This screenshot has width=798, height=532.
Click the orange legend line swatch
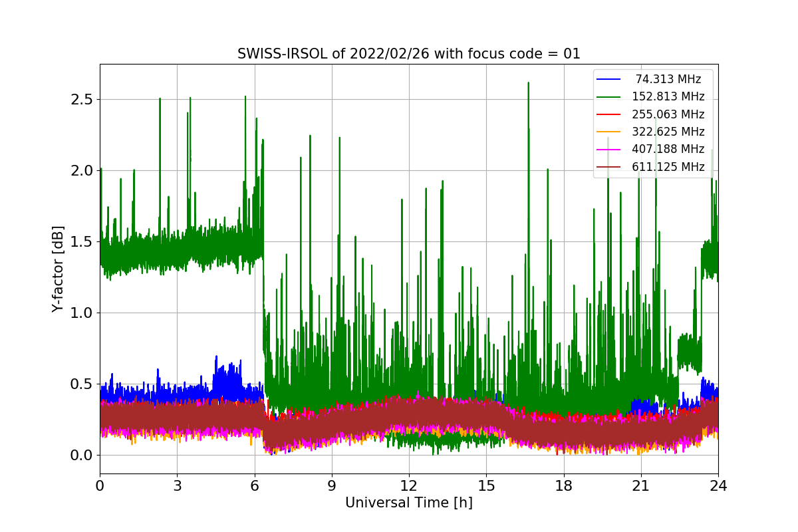click(609, 132)
